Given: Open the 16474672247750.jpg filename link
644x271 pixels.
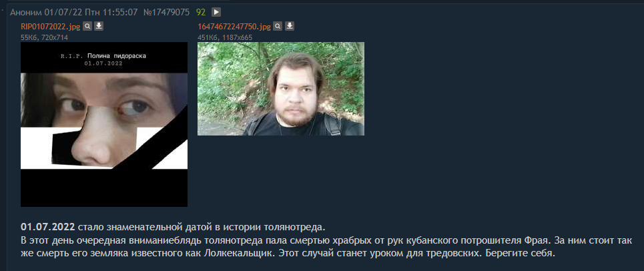Looking at the screenshot, I should 234,27.
